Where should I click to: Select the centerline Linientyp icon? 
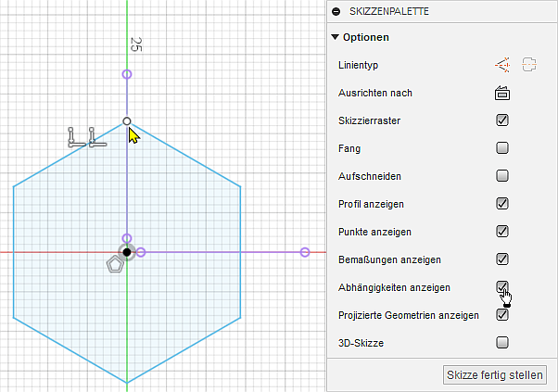click(529, 65)
